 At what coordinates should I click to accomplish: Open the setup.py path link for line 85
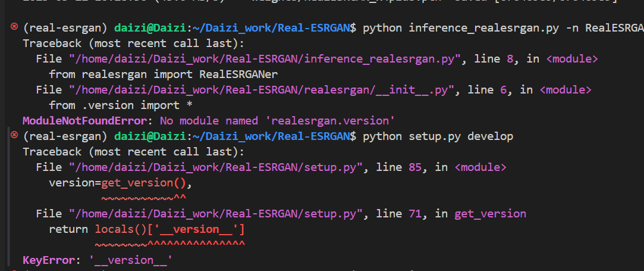(216, 167)
